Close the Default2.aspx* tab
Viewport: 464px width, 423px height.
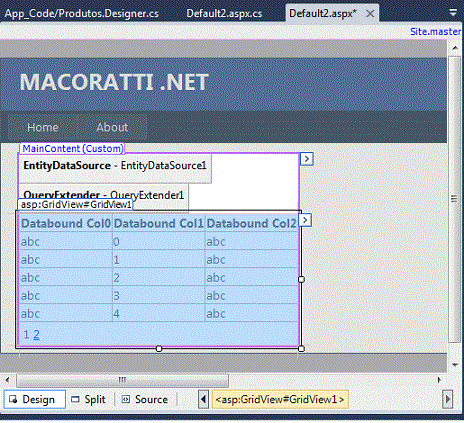pos(370,14)
